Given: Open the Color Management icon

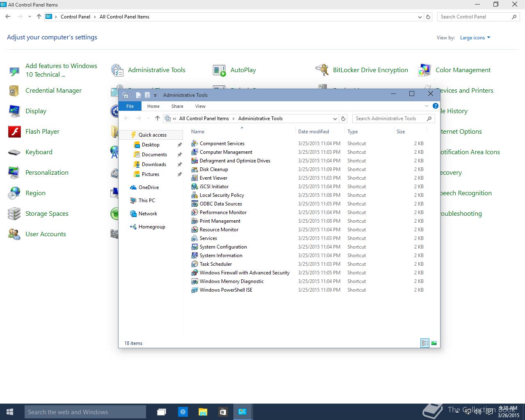Looking at the screenshot, I should [x=425, y=70].
